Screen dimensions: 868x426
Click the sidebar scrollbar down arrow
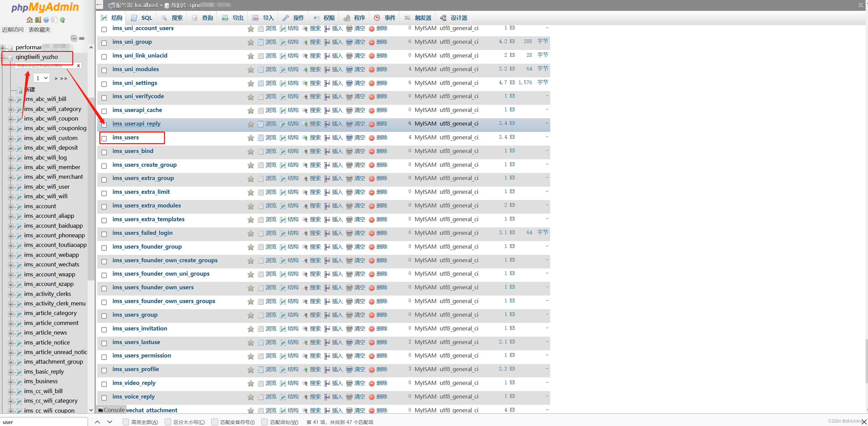(x=91, y=410)
